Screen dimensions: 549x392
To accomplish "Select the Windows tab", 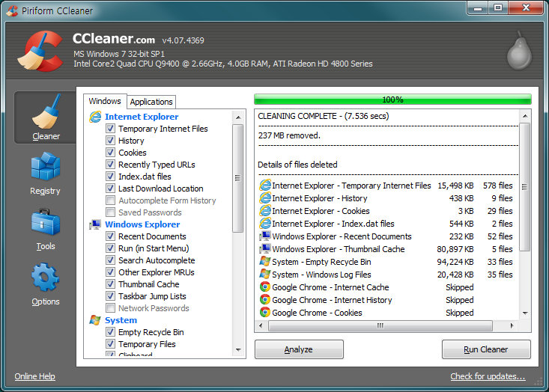I will tap(104, 101).
